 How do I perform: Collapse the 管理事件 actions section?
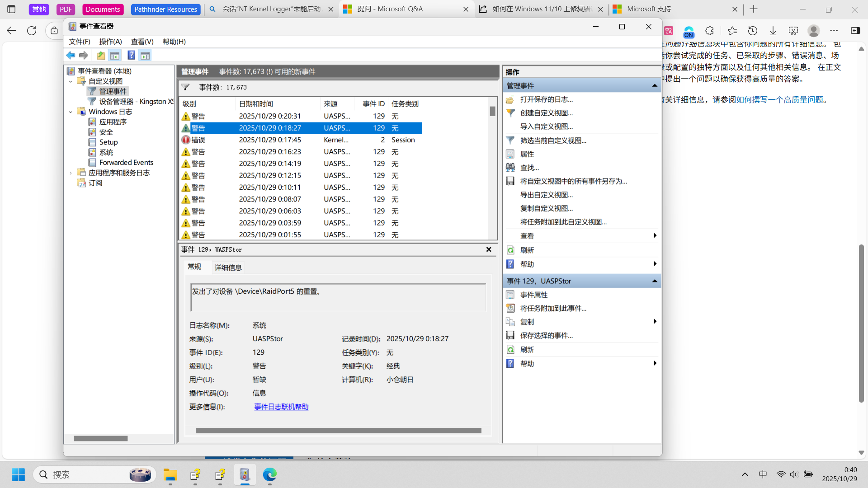[x=654, y=86]
